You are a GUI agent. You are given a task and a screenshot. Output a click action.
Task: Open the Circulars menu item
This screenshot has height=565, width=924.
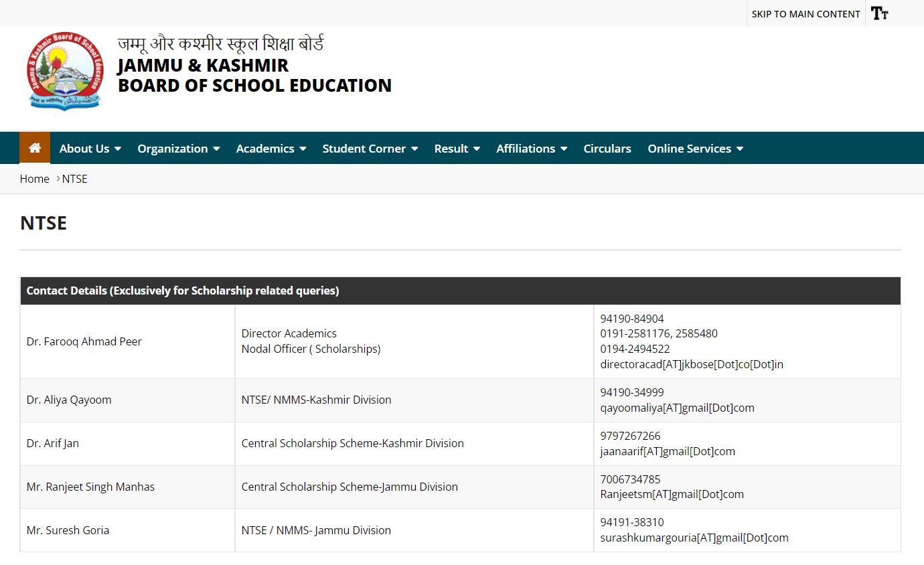pos(607,149)
